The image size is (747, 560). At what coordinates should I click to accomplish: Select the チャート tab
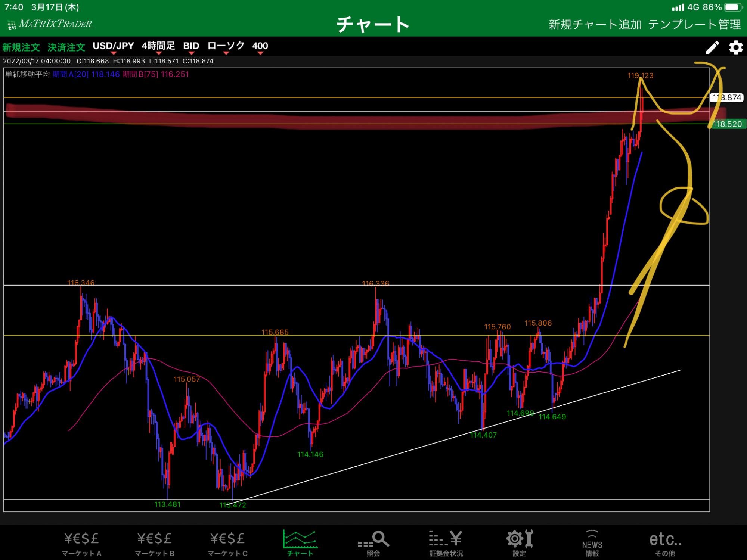pos(300,544)
